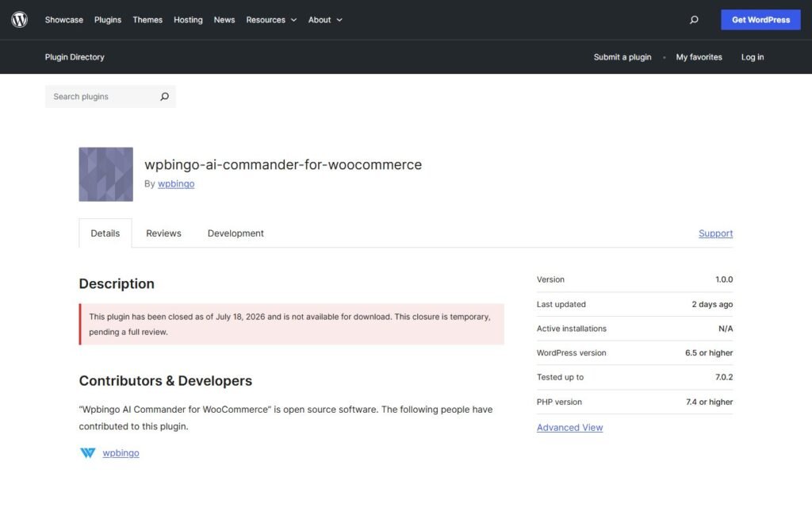Click the Get WordPress button
The height and width of the screenshot is (508, 812).
tap(760, 20)
